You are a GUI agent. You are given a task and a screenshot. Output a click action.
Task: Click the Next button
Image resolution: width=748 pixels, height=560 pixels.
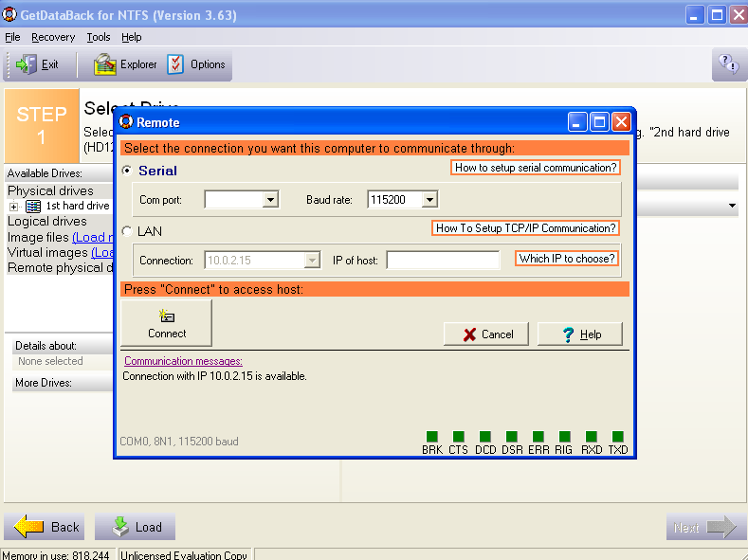706,527
